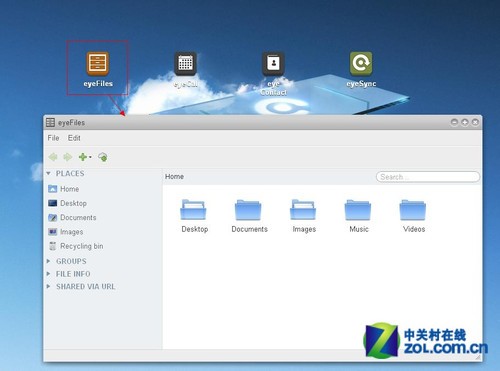Click the back arrow in eyeFiles toolbar
The width and height of the screenshot is (500, 371).
[53, 157]
